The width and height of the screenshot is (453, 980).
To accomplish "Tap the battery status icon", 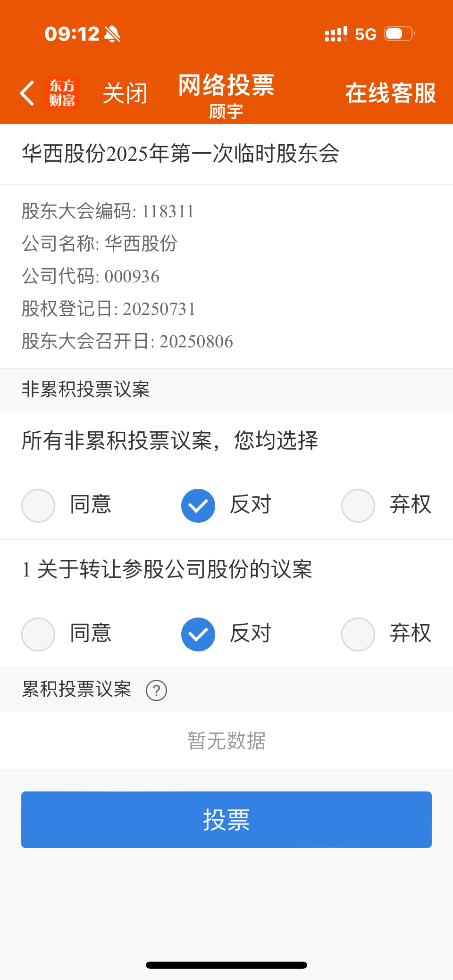I will click(x=399, y=34).
